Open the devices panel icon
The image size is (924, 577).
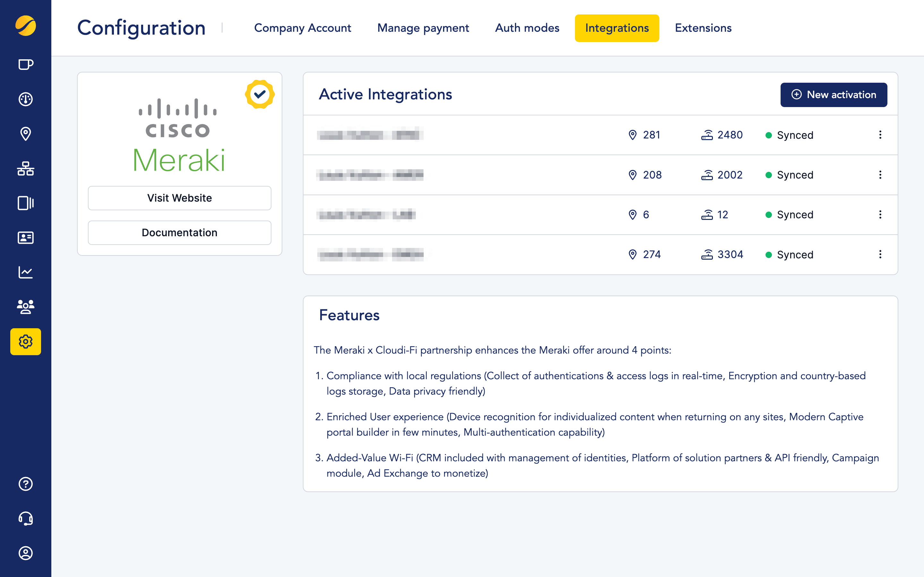[x=25, y=203]
